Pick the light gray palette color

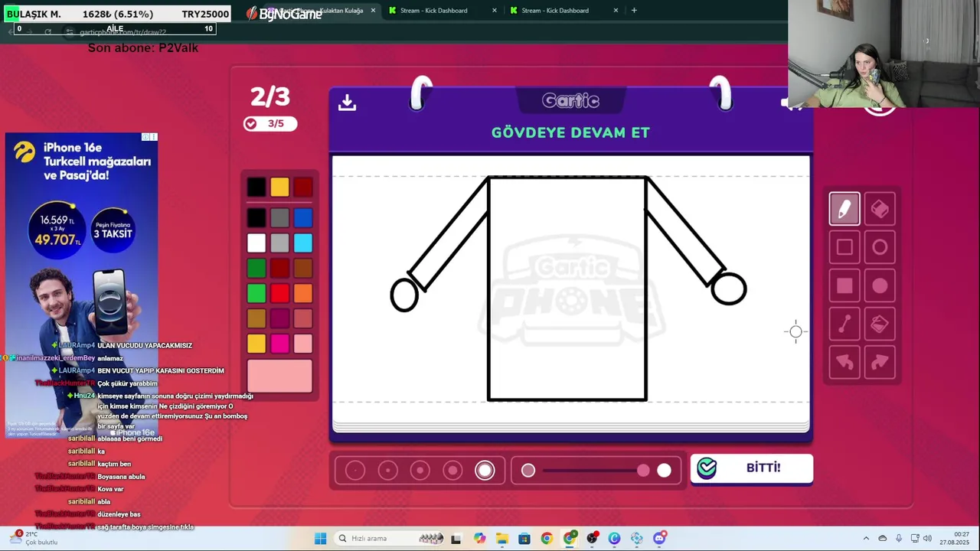coord(280,243)
